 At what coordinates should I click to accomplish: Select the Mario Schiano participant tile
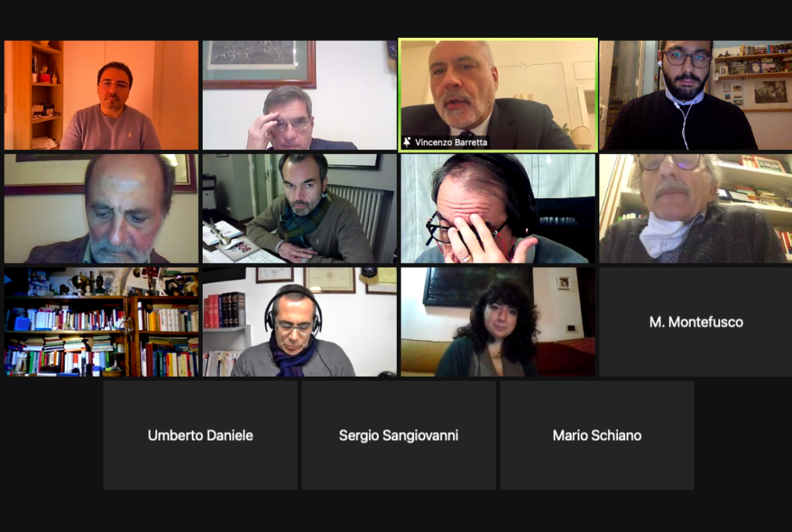[x=597, y=435]
